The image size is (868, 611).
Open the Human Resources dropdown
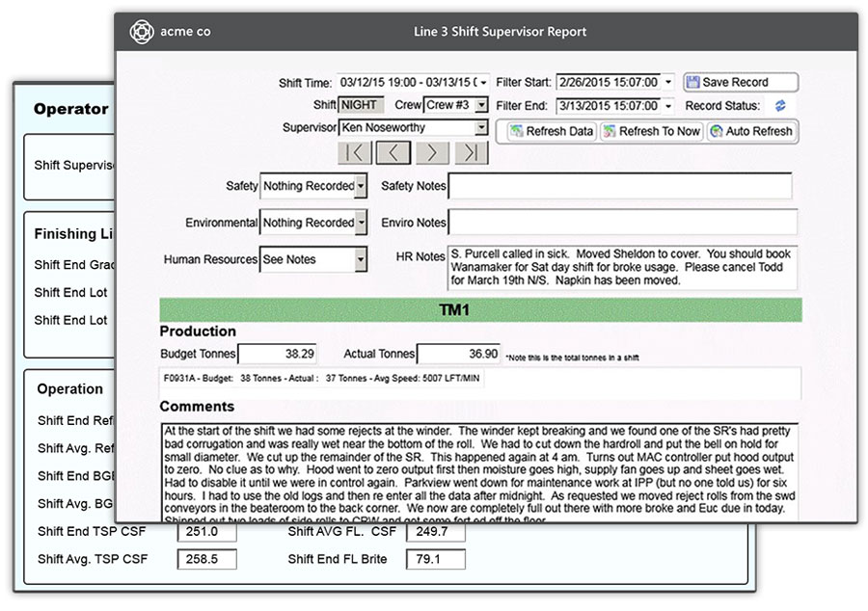tap(361, 259)
